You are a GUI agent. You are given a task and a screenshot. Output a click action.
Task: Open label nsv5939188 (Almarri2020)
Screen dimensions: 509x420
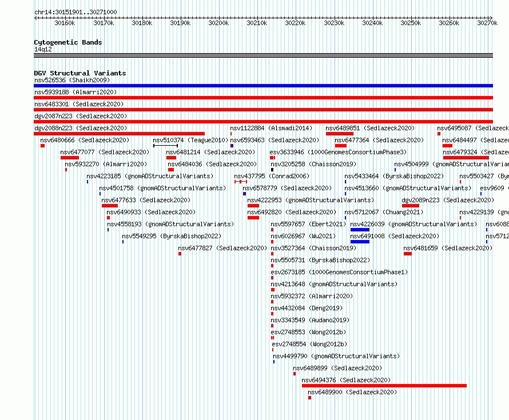[75, 92]
